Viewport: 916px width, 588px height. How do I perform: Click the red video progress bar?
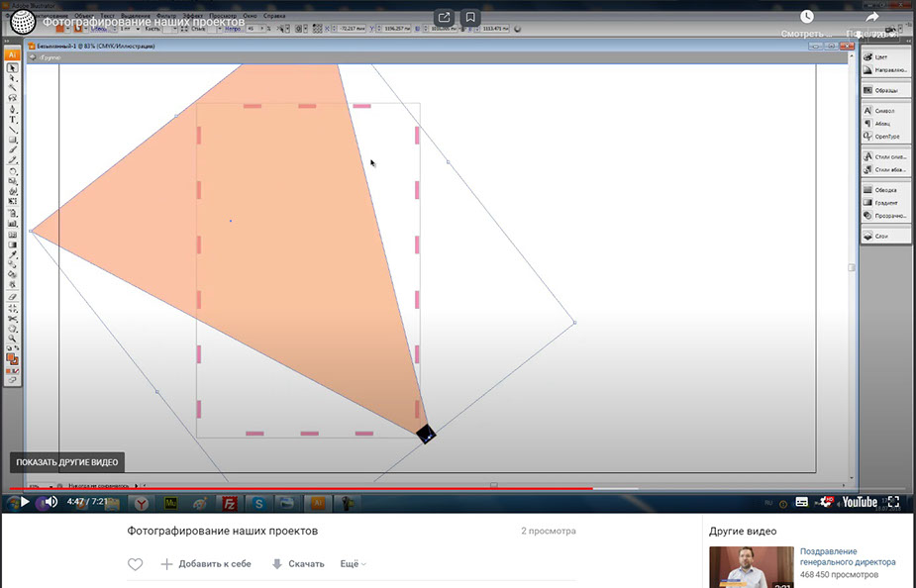point(297,488)
